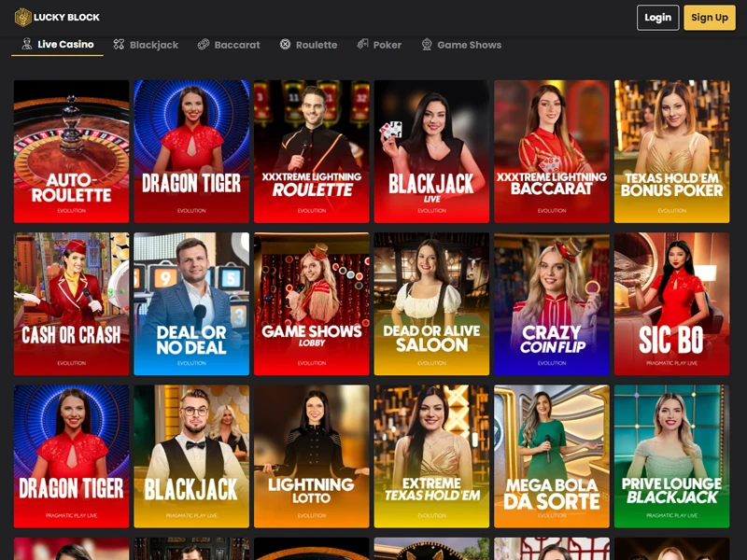The height and width of the screenshot is (560, 747).
Task: Open Extreme Texas Hold'em
Action: pos(431,456)
